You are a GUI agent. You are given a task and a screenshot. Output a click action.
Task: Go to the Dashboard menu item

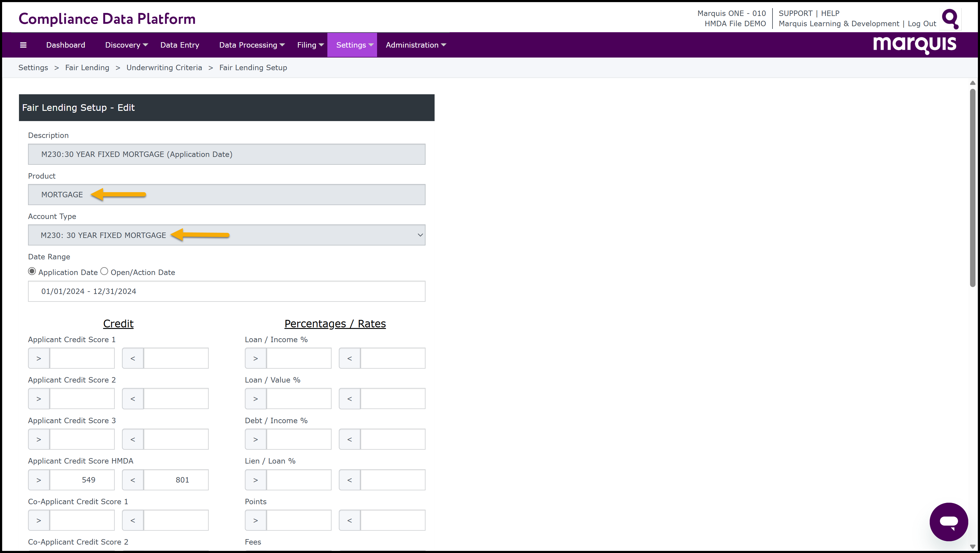pos(65,45)
